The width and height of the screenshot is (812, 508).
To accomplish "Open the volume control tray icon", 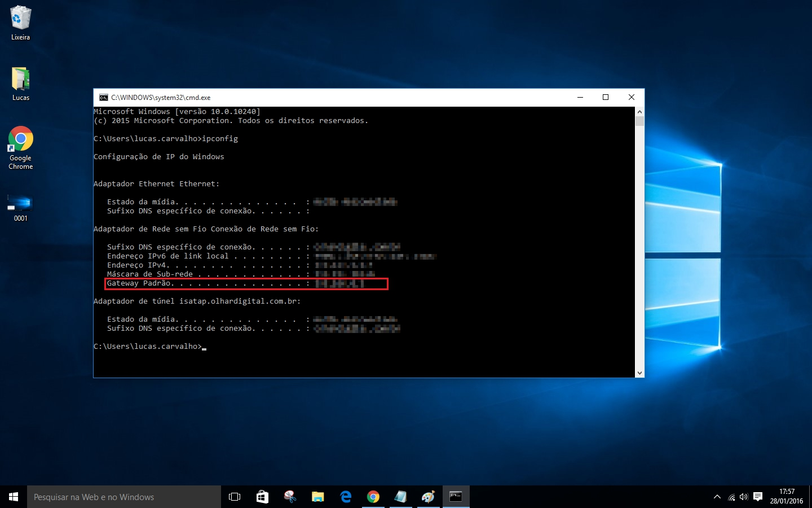I will coord(744,497).
